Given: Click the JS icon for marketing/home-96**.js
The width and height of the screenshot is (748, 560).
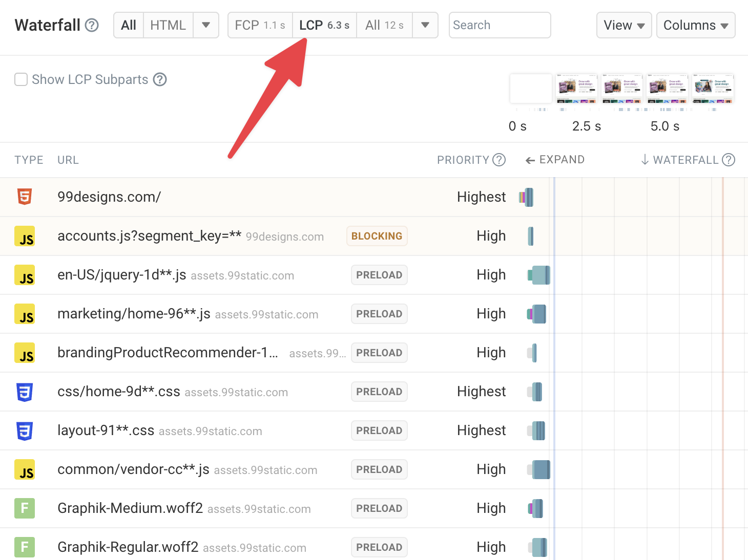Looking at the screenshot, I should click(25, 314).
